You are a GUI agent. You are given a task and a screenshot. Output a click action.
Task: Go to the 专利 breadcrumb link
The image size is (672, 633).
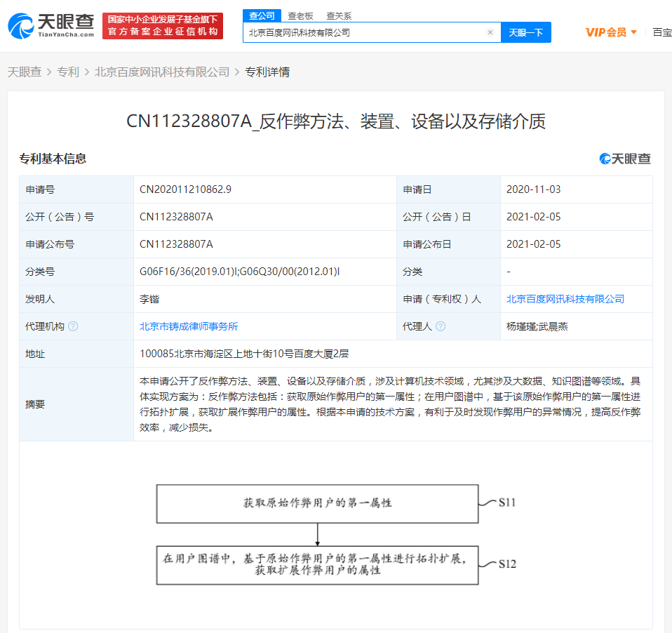(68, 72)
